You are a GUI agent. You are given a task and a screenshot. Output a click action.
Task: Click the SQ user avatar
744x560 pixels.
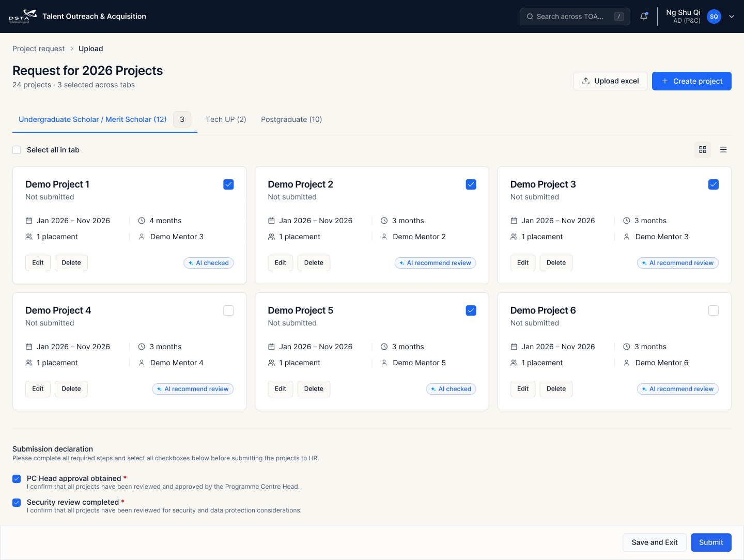click(714, 17)
